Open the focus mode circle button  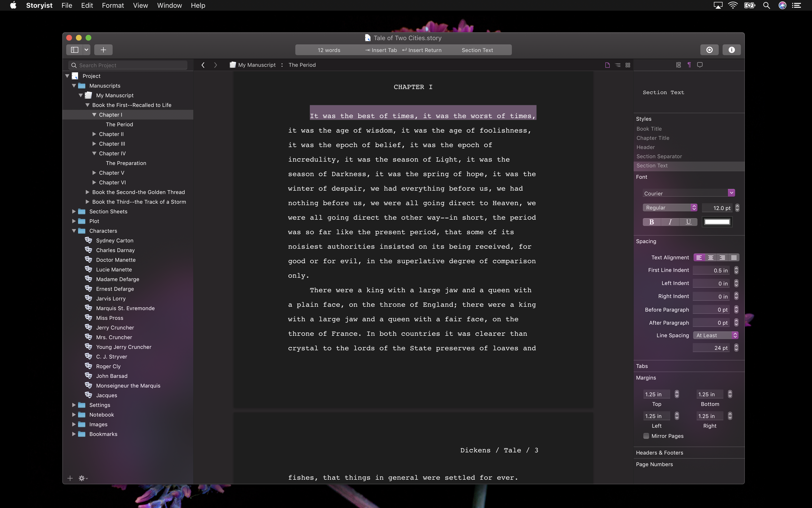coord(709,50)
